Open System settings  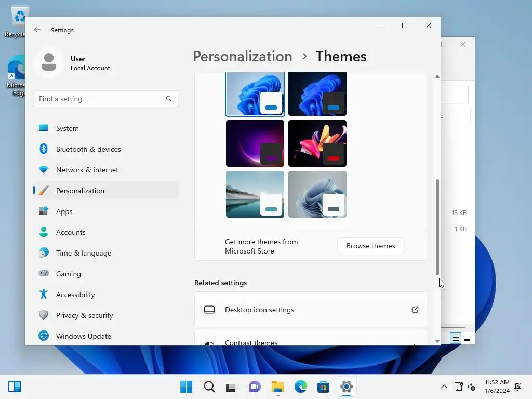point(106,128)
